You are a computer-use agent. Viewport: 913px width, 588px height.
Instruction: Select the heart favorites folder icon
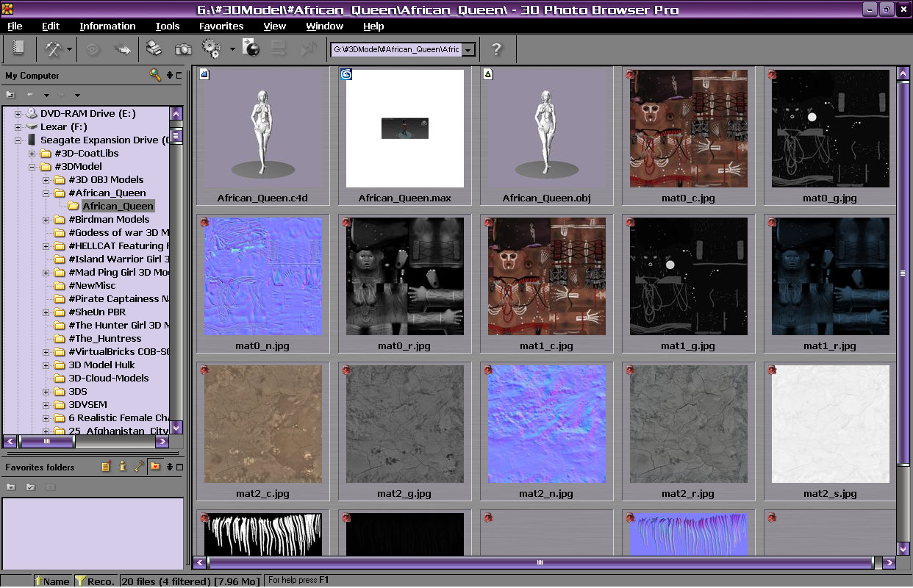click(155, 467)
